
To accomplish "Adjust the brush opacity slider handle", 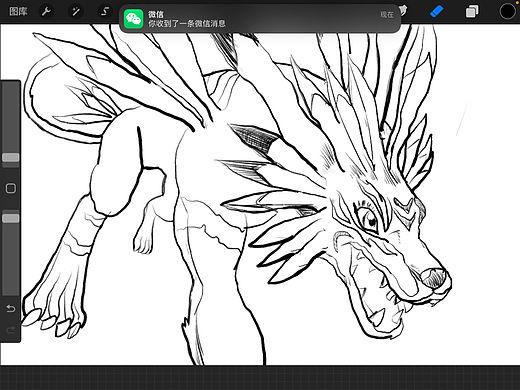I will (x=11, y=218).
